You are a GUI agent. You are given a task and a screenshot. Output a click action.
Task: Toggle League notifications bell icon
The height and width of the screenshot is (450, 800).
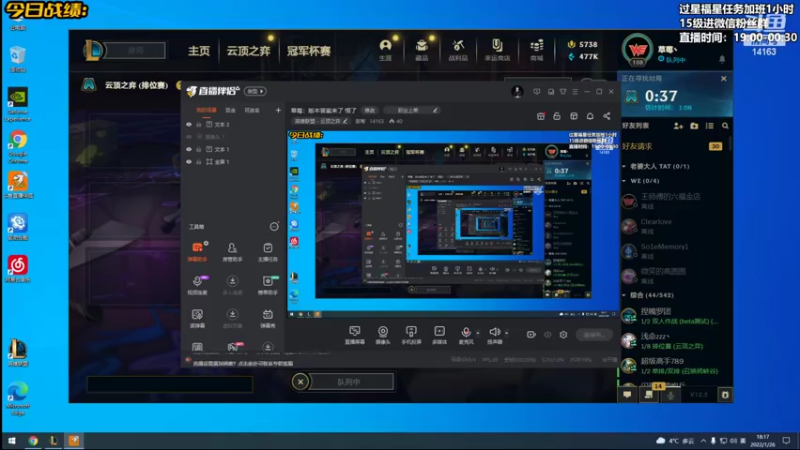click(722, 60)
